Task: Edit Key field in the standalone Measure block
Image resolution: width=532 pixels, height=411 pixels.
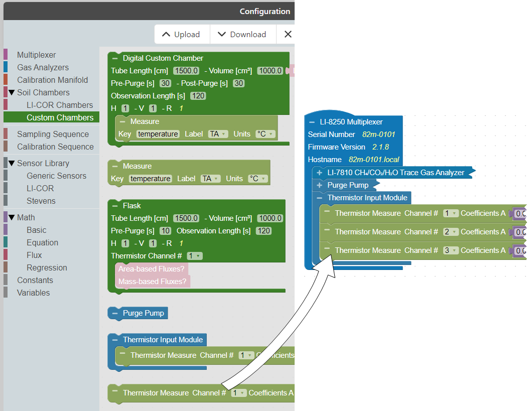Action: tap(150, 179)
